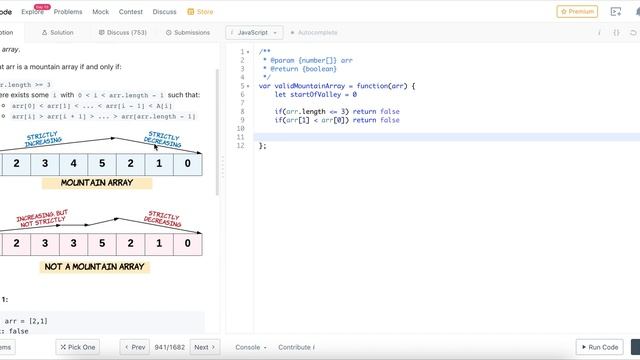Image resolution: width=640 pixels, height=360 pixels.
Task: Click the Store link in navigation
Action: (x=205, y=12)
